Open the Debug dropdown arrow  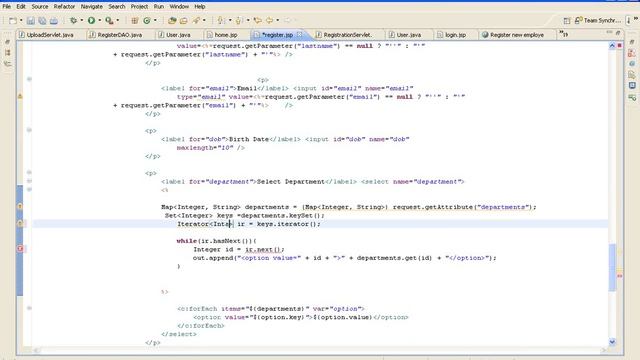click(82, 20)
